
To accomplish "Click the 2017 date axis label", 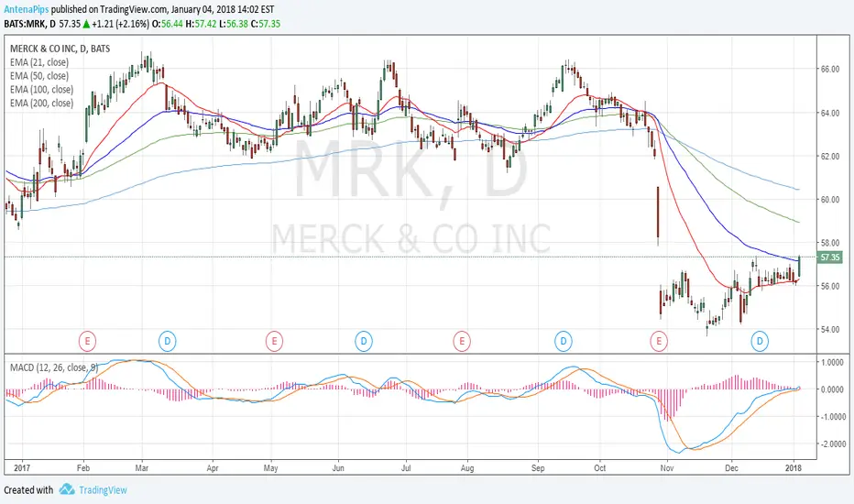I will click(22, 468).
